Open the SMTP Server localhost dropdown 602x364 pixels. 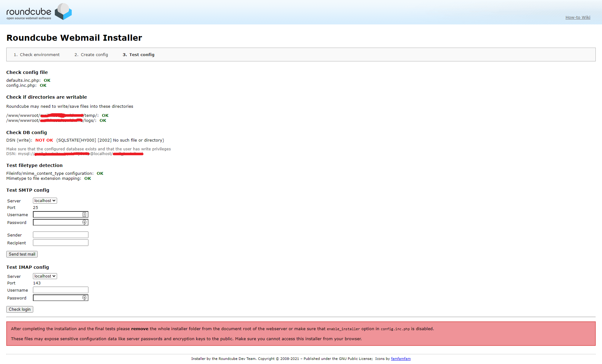pyautogui.click(x=45, y=201)
